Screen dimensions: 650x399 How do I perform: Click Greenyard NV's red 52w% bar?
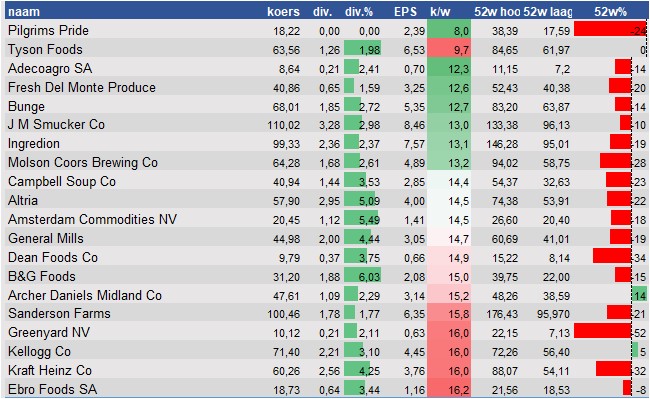[603, 331]
